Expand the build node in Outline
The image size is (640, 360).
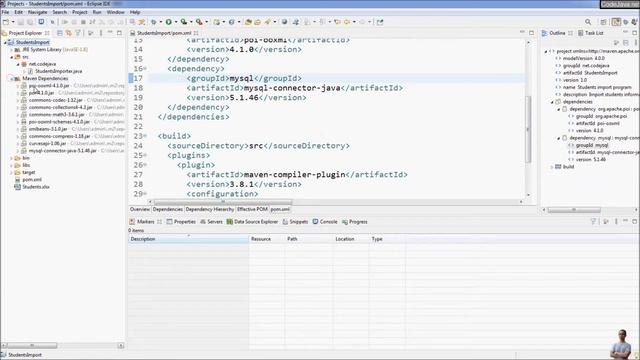(552, 167)
